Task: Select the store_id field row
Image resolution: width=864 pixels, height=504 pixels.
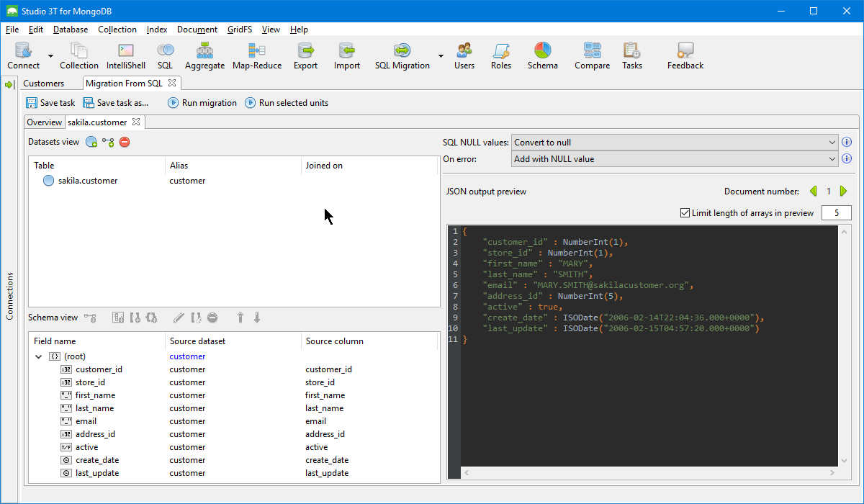Action: click(234, 382)
